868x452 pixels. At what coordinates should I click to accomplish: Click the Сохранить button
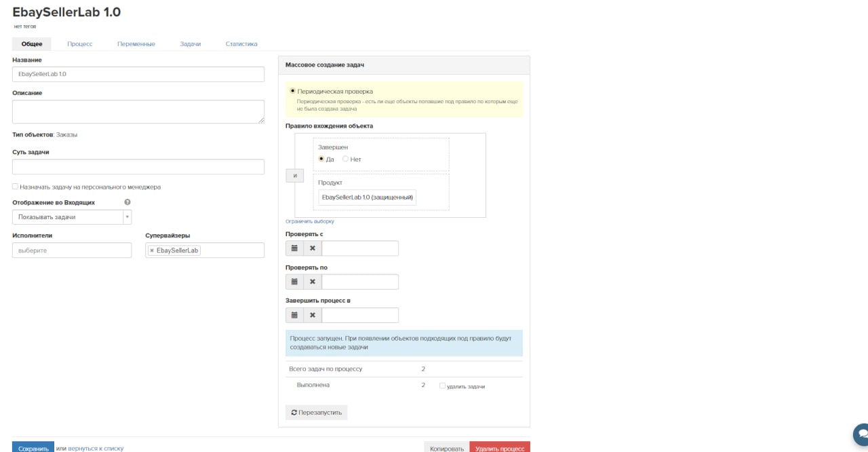click(33, 447)
